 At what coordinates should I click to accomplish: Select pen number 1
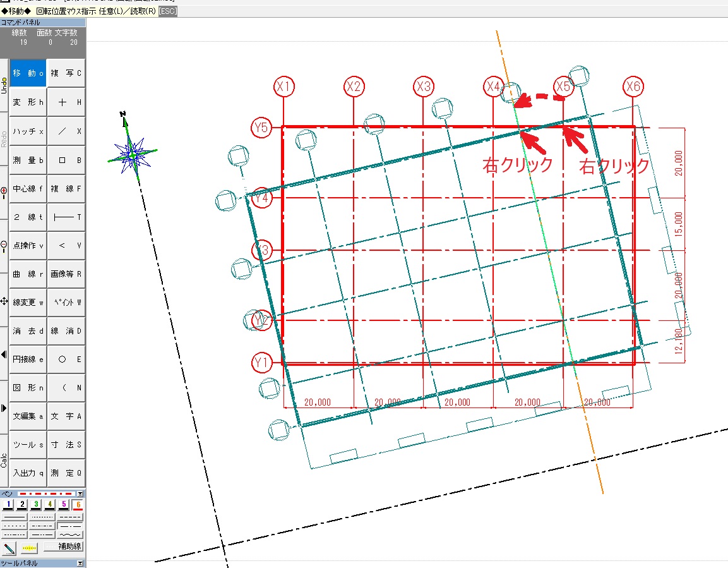(8, 504)
